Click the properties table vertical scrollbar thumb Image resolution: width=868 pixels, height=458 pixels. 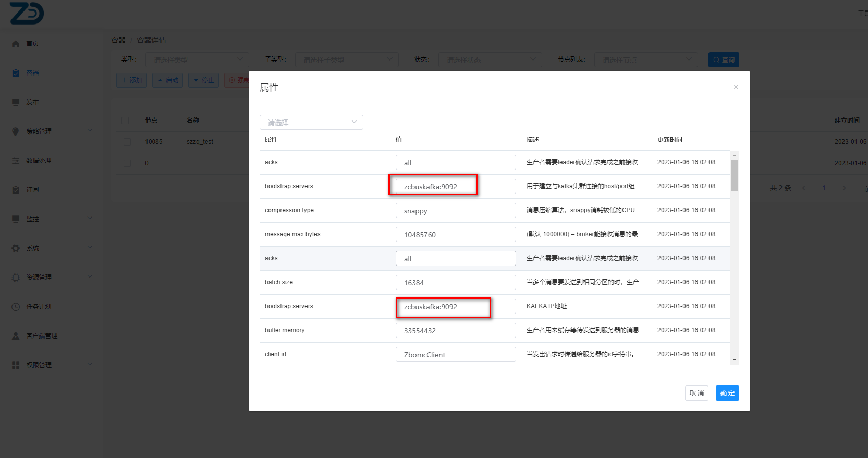735,175
